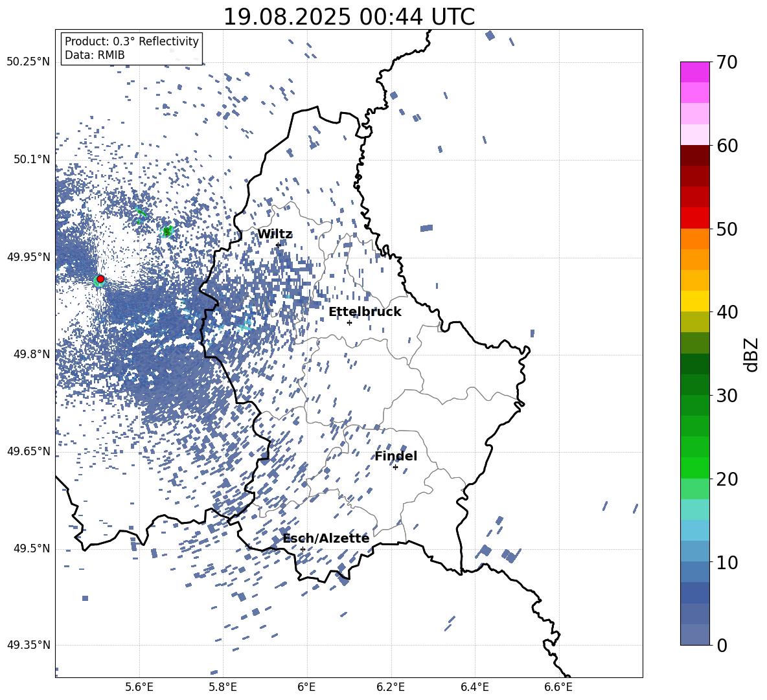Click the Data: RMIB text
Image resolution: width=767 pixels, height=700 pixels.
pos(95,55)
